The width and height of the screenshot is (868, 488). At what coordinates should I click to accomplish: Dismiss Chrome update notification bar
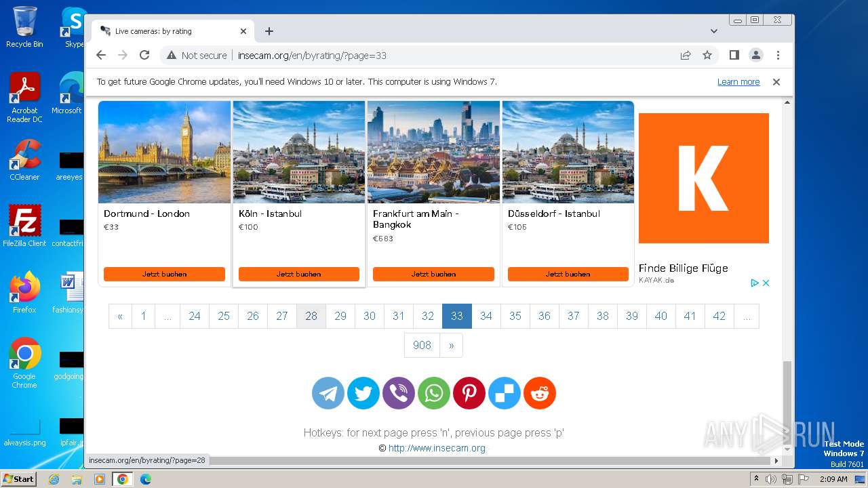point(776,82)
